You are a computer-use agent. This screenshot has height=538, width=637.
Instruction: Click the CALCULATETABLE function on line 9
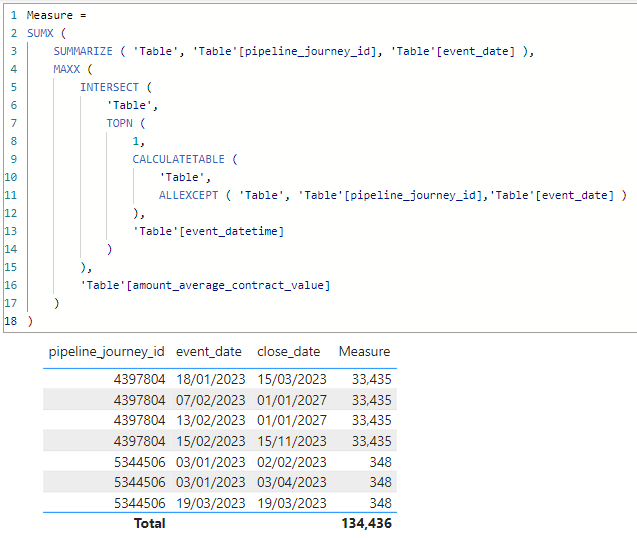coord(178,159)
